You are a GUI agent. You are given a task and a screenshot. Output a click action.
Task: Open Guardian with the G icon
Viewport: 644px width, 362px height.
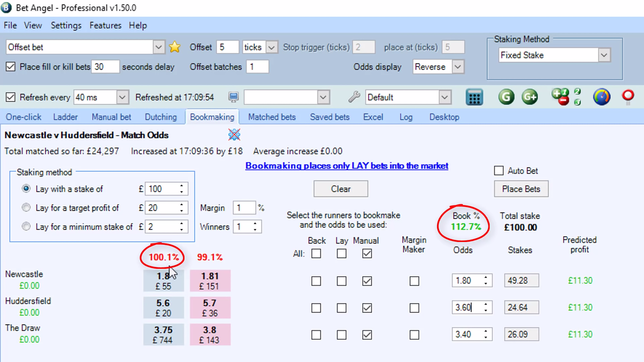click(506, 97)
